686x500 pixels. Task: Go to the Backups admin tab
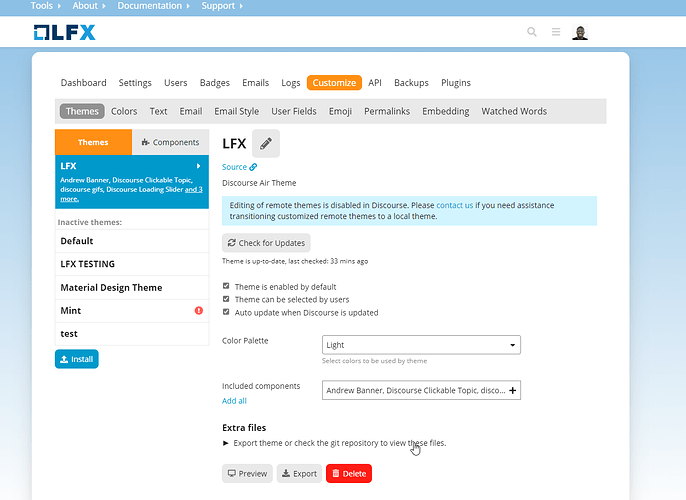(411, 83)
